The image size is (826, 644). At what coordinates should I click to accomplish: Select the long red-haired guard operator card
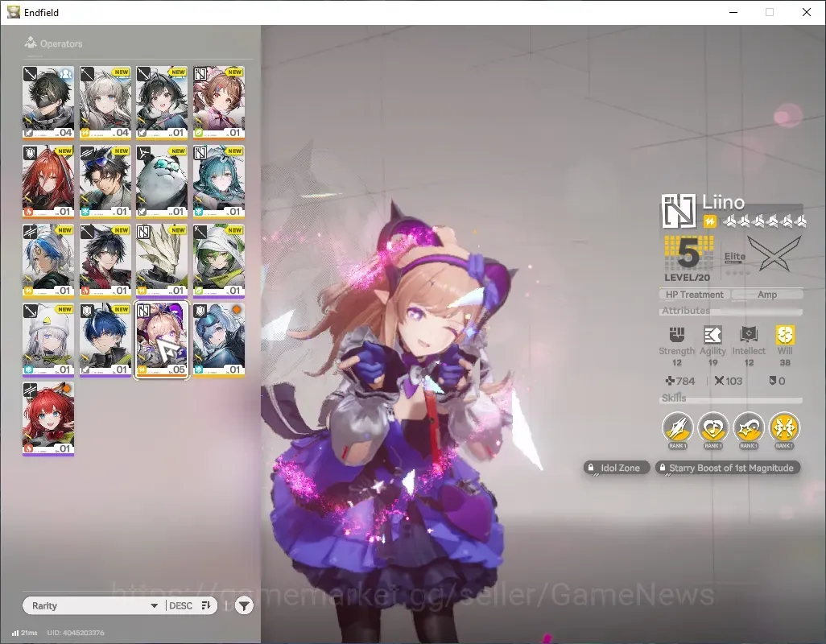tap(48, 181)
